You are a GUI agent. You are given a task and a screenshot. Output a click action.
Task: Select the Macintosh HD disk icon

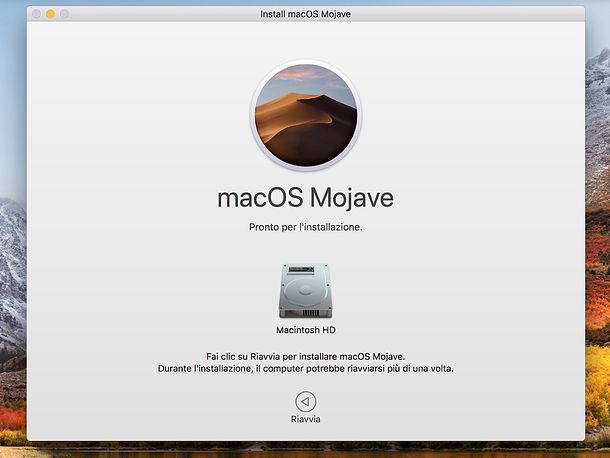tap(305, 291)
